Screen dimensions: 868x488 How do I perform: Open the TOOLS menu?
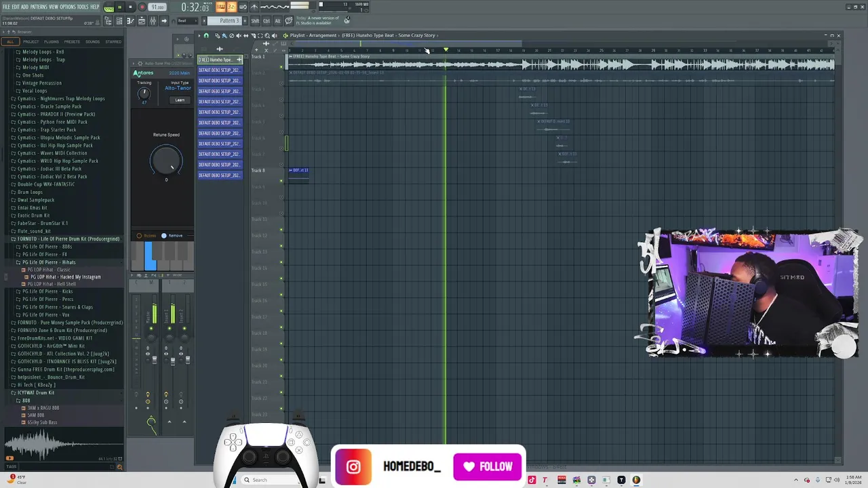click(x=83, y=7)
